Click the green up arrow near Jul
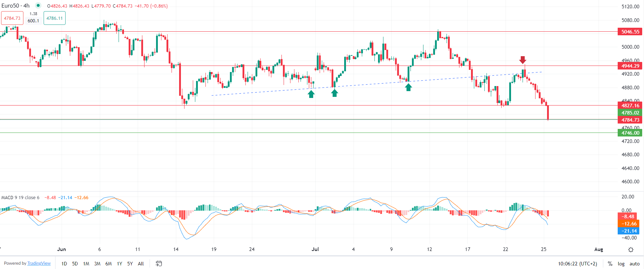 [334, 93]
